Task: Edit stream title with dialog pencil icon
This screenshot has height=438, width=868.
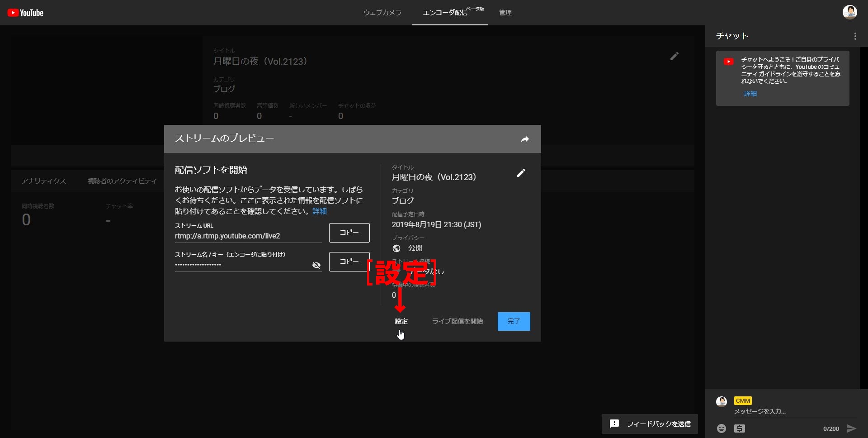Action: pos(521,173)
